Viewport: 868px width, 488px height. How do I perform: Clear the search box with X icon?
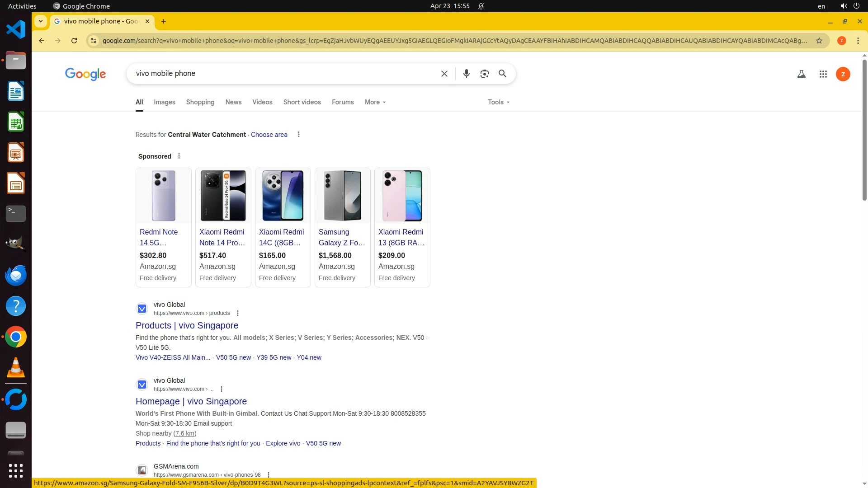pyautogui.click(x=444, y=74)
